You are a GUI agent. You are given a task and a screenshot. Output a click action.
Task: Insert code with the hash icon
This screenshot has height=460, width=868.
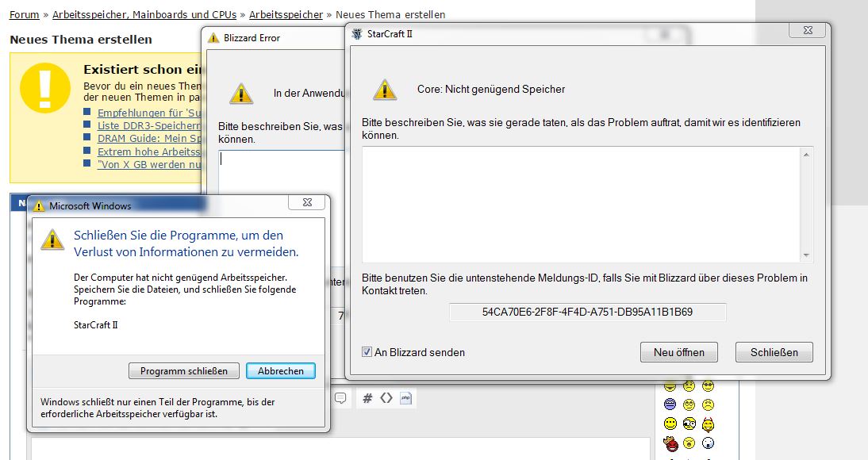(x=367, y=398)
